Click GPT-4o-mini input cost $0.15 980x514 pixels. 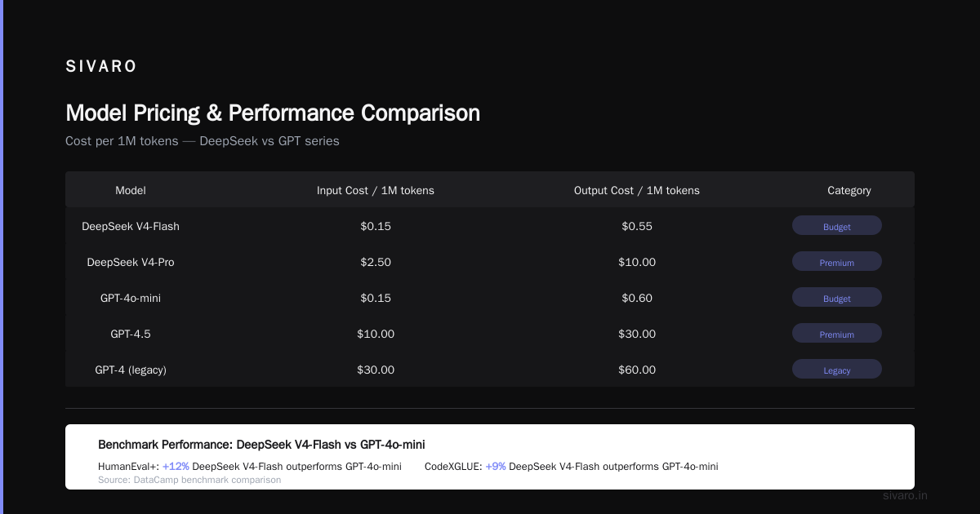(x=376, y=298)
